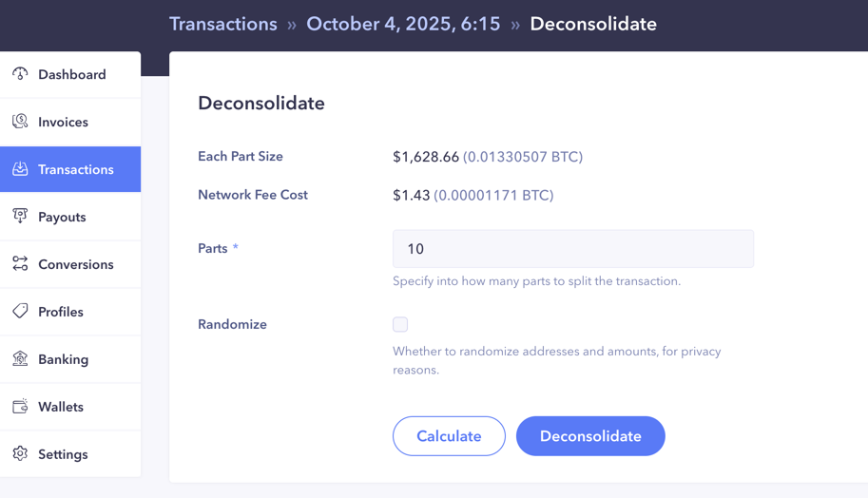Viewport: 868px width, 498px height.
Task: Focus the Parts input field
Action: tap(572, 249)
